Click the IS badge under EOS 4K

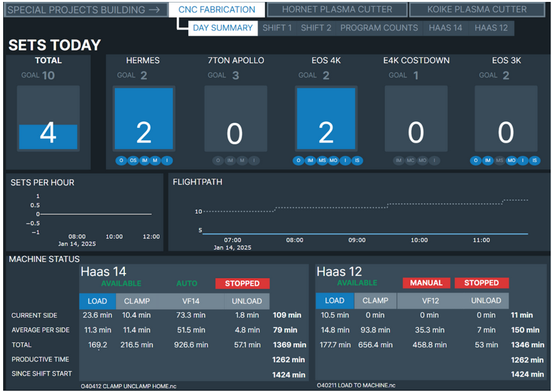coord(357,161)
